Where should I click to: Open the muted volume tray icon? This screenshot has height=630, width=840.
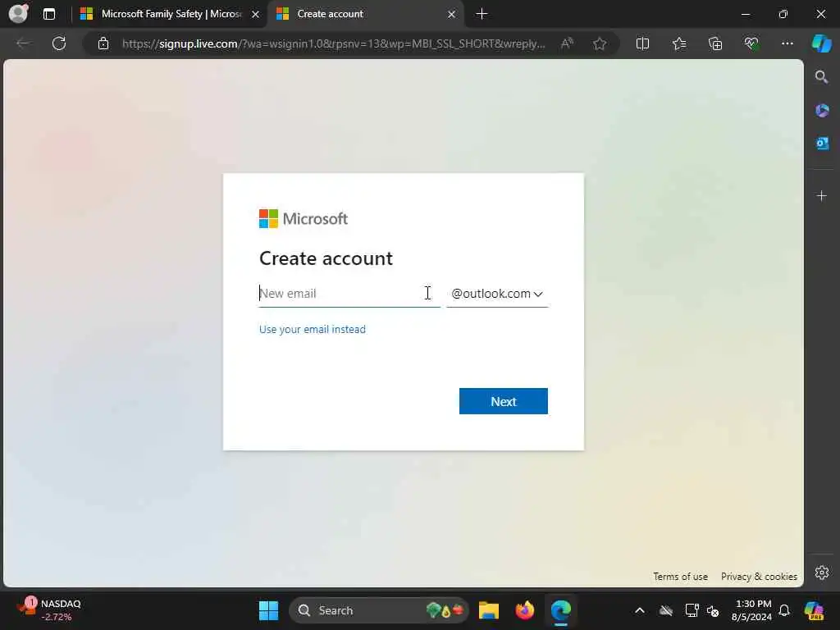pyautogui.click(x=713, y=610)
